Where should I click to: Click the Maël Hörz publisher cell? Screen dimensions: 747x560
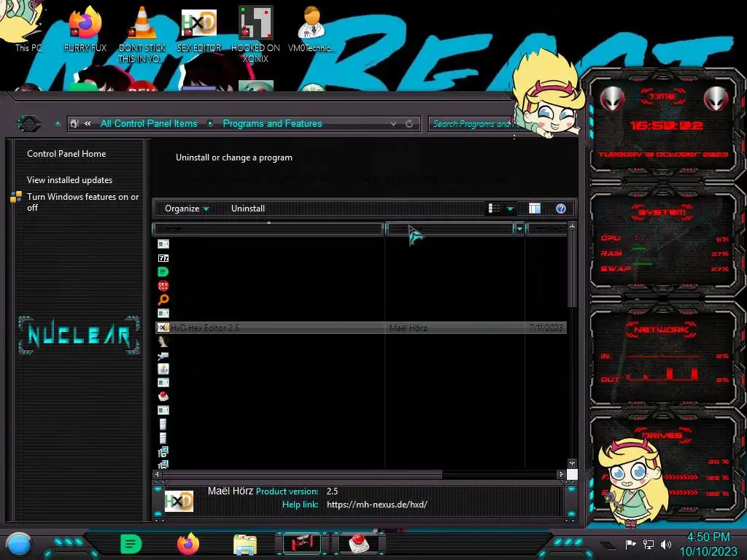point(409,327)
